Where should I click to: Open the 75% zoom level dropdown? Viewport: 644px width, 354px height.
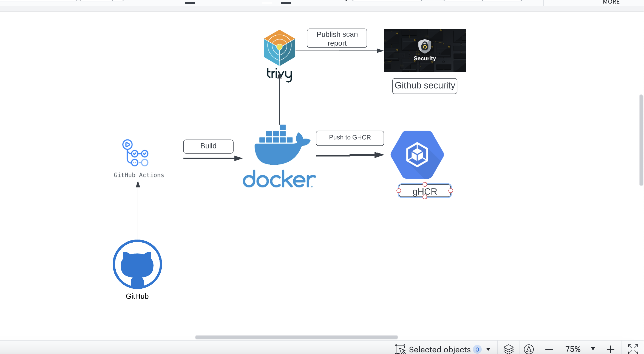coord(593,349)
